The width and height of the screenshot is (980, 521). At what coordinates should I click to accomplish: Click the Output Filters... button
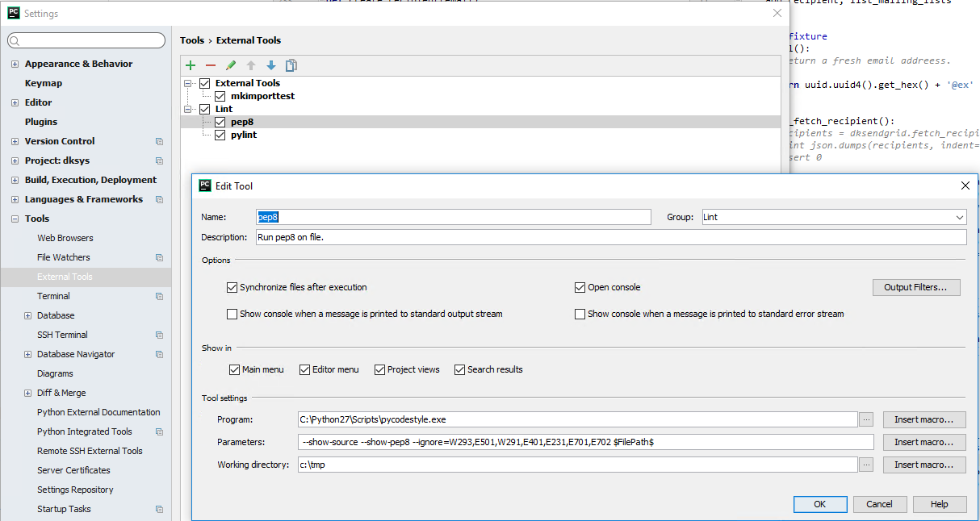click(x=916, y=287)
